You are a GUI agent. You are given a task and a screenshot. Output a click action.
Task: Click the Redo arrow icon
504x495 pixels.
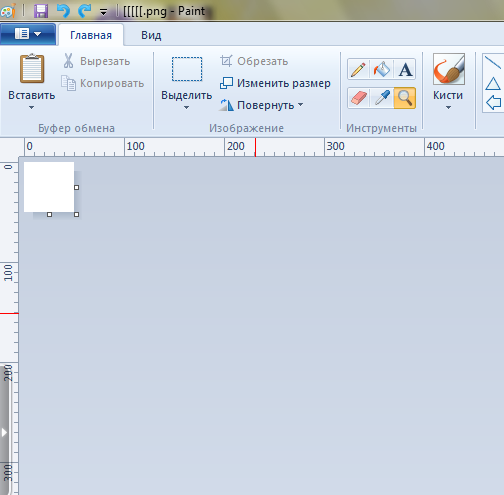tap(85, 11)
